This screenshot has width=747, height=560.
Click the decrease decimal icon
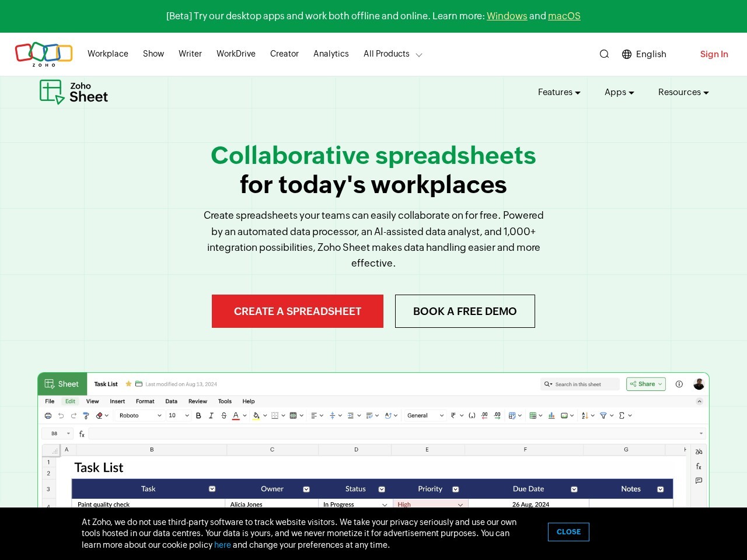(x=484, y=415)
